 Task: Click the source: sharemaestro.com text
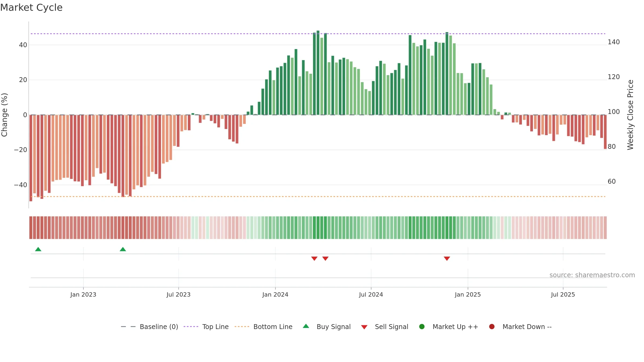point(592,275)
